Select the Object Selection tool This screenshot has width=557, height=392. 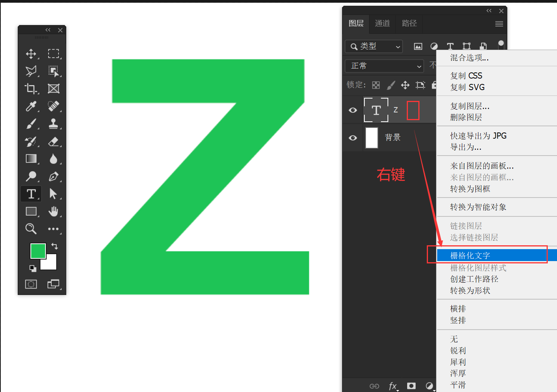(54, 71)
